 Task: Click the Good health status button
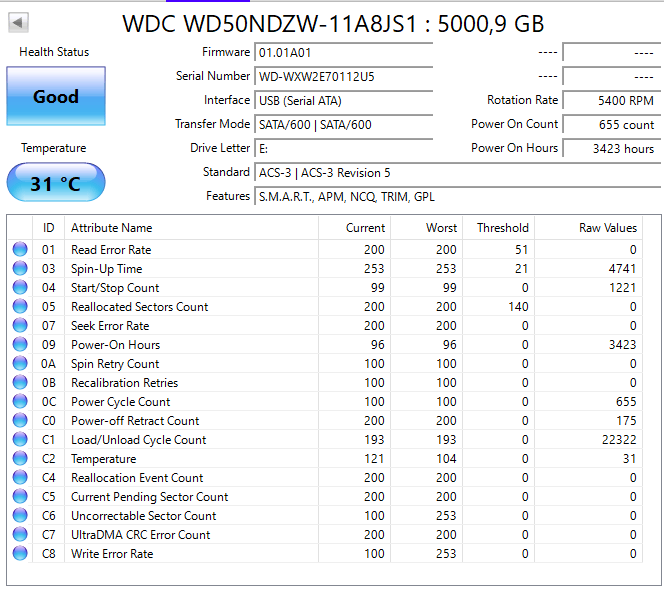pyautogui.click(x=56, y=96)
